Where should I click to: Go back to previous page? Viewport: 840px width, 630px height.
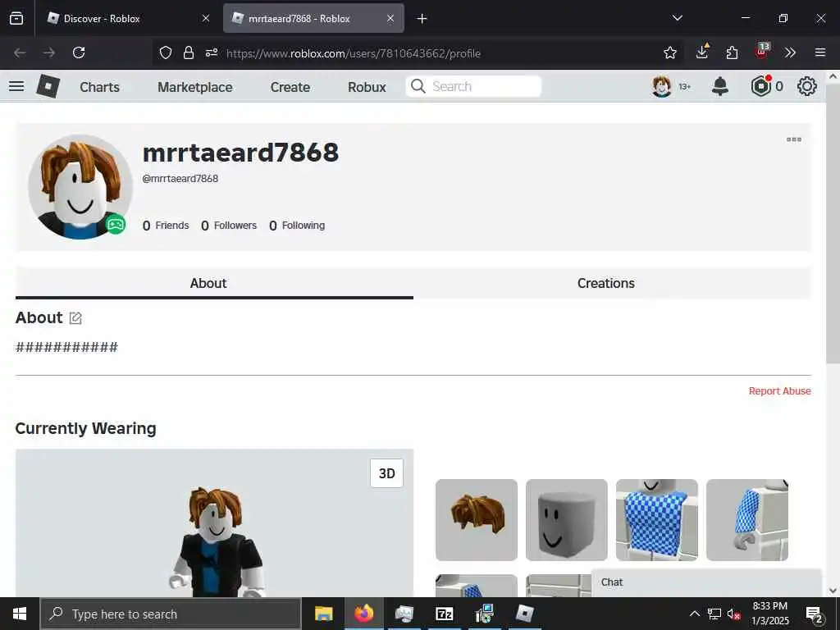[x=20, y=52]
